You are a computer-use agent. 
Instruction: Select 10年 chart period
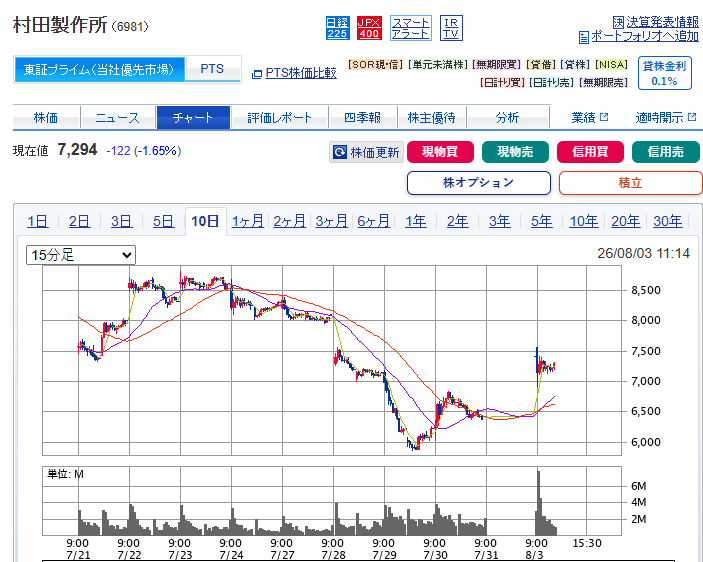coord(584,221)
